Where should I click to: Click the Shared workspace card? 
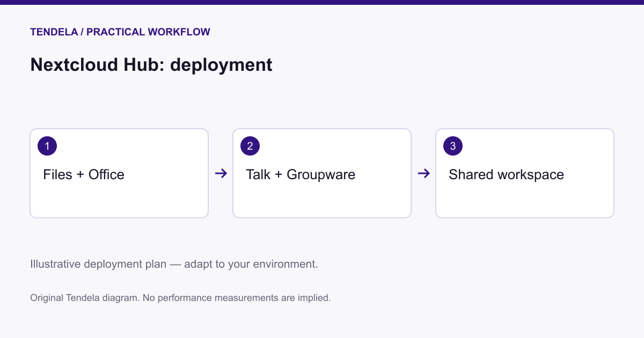click(x=525, y=173)
